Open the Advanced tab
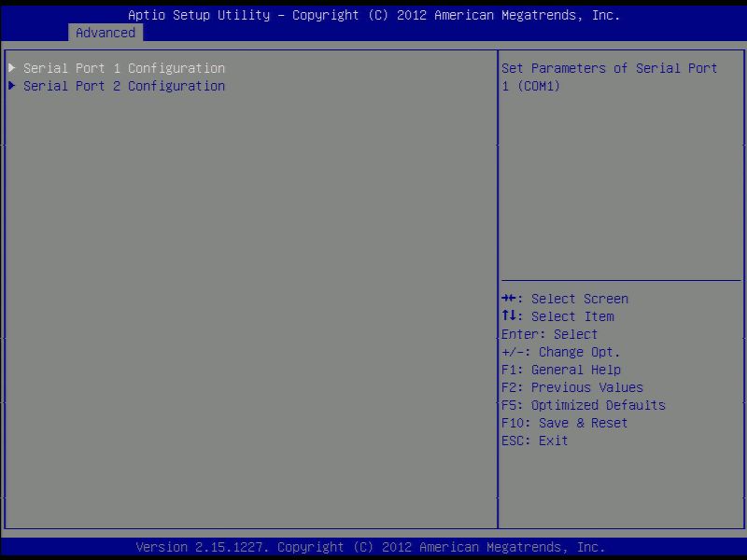The width and height of the screenshot is (747, 560). click(x=106, y=33)
